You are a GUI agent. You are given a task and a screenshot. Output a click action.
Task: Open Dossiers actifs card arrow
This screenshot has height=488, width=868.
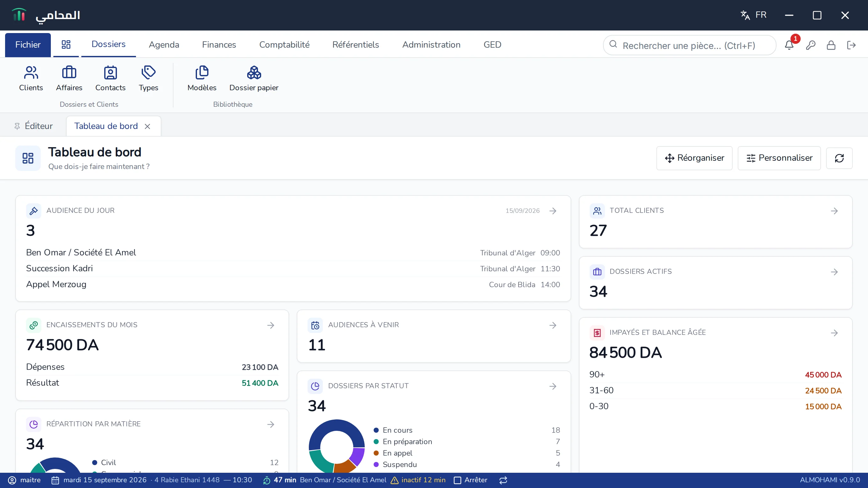pyautogui.click(x=834, y=272)
